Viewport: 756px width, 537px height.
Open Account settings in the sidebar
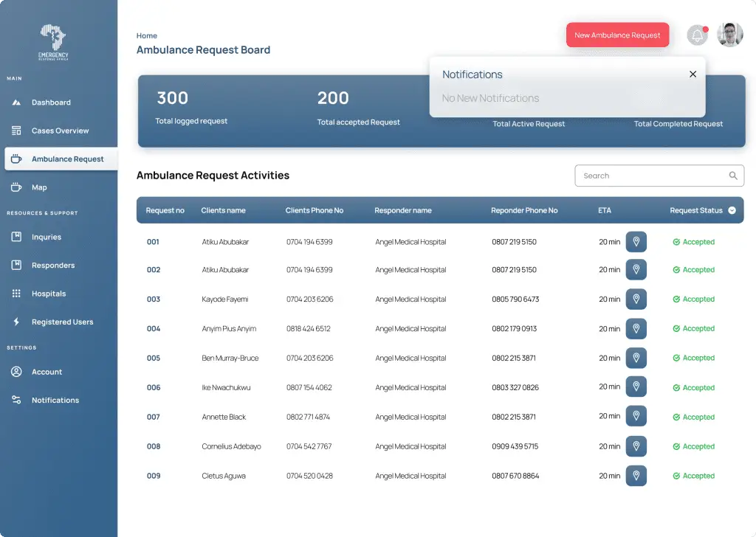pyautogui.click(x=47, y=372)
